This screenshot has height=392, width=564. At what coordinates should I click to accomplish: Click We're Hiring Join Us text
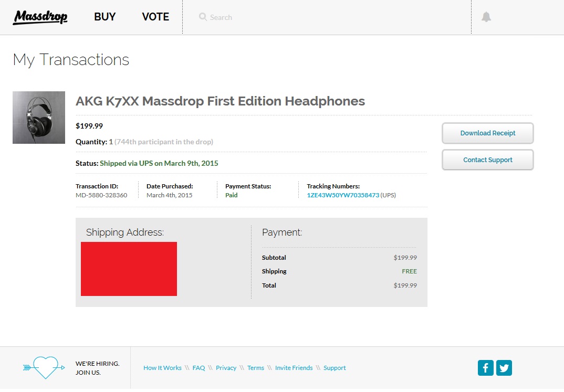97,368
